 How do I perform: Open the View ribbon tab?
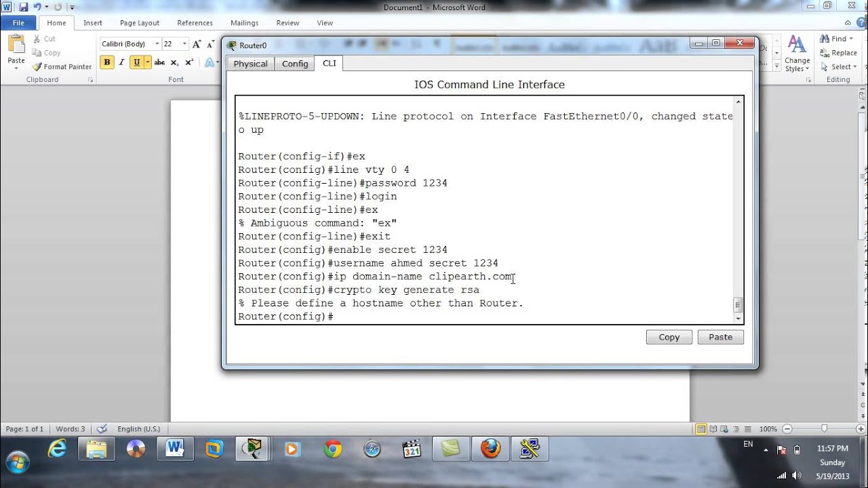tap(325, 23)
